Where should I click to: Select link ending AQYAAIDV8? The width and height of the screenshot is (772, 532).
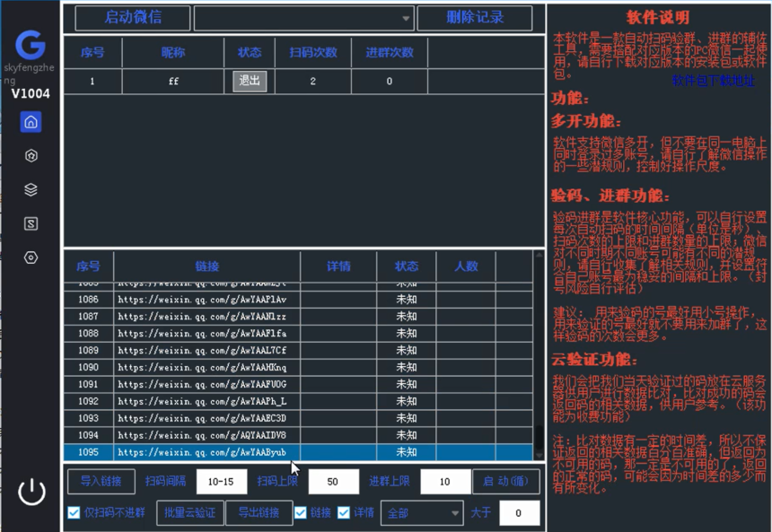click(298, 435)
